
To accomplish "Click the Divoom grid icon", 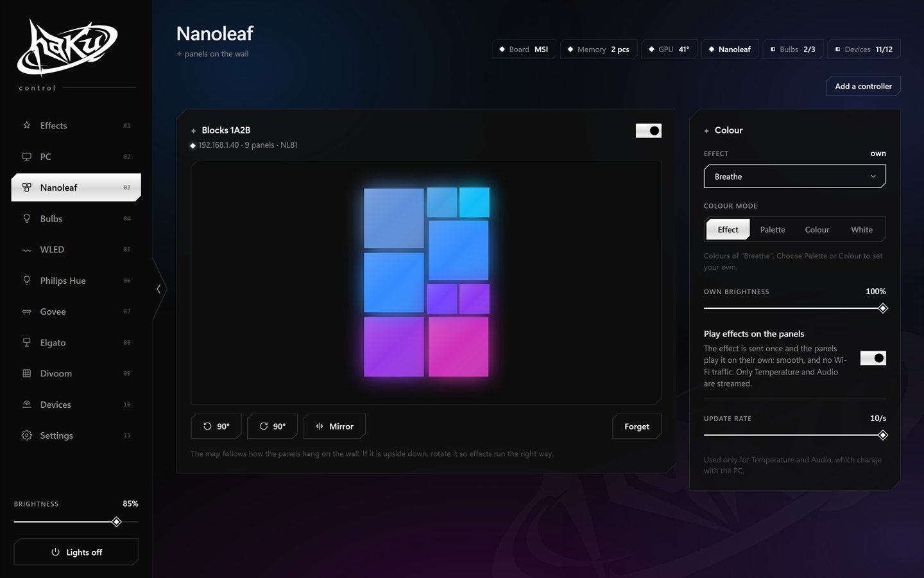I will (x=26, y=373).
